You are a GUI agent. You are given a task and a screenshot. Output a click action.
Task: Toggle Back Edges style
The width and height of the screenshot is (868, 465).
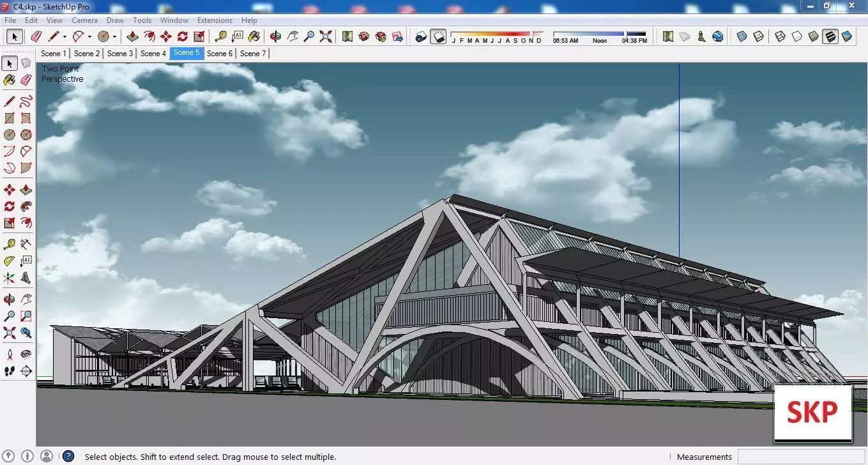(758, 36)
